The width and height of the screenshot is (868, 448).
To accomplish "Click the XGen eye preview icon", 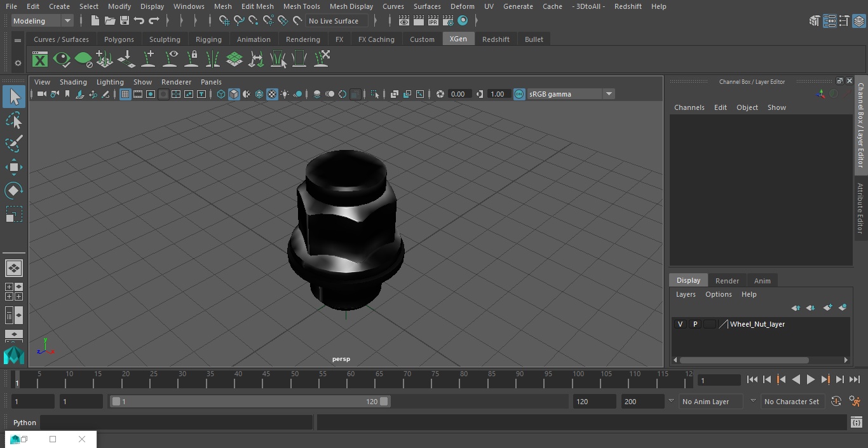I will (x=62, y=60).
